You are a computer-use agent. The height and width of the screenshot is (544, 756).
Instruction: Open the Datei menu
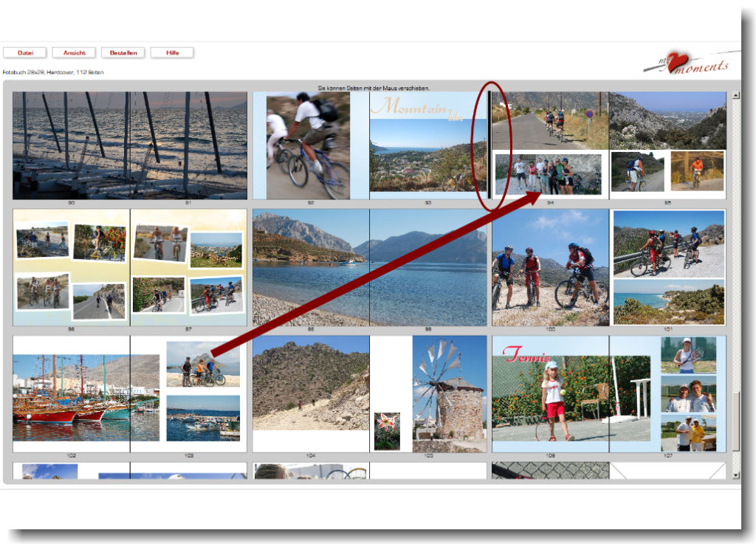pyautogui.click(x=25, y=52)
